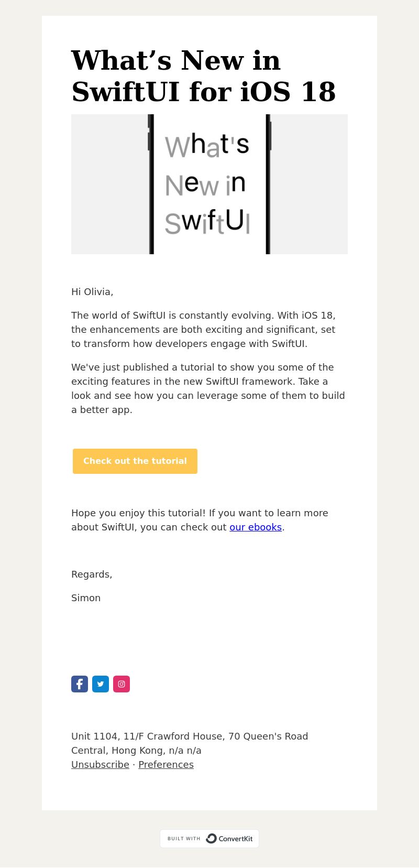Click the 'Simon' signature
419x868 pixels.
86,598
